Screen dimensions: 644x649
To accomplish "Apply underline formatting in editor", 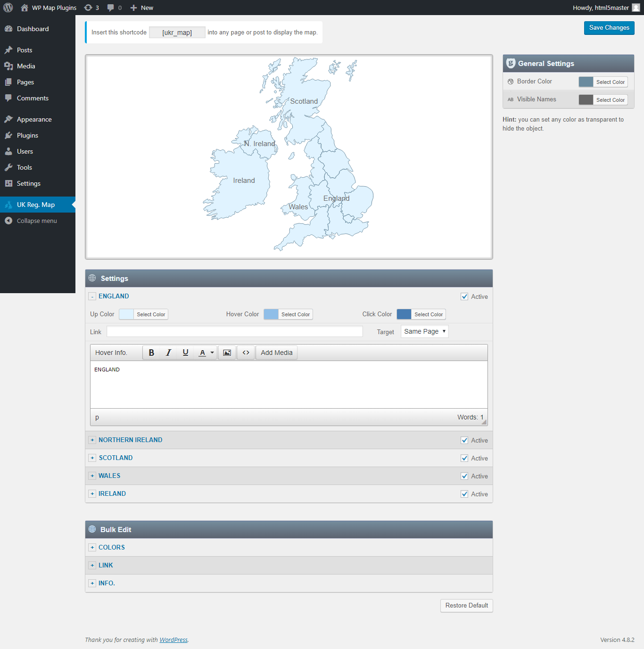I will [185, 353].
